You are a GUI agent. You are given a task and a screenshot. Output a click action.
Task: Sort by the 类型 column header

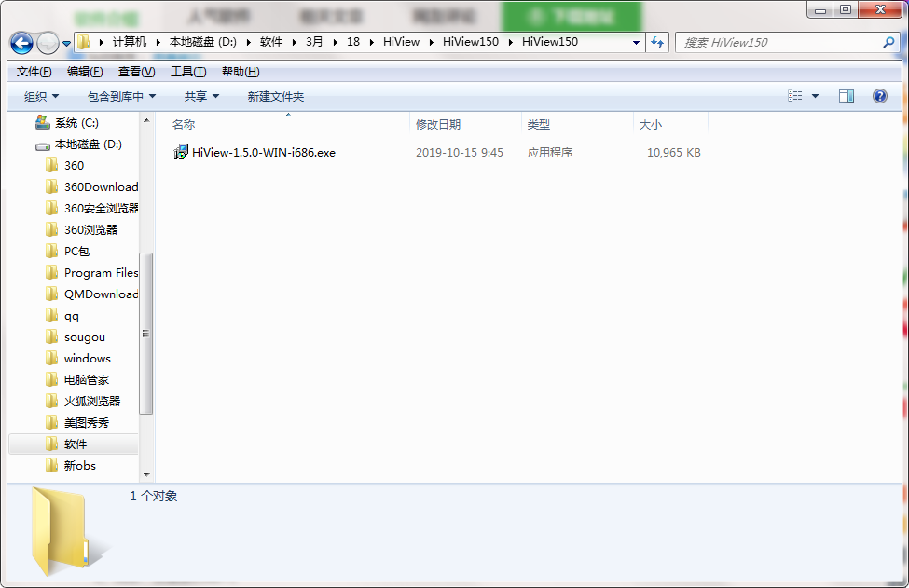(577, 124)
